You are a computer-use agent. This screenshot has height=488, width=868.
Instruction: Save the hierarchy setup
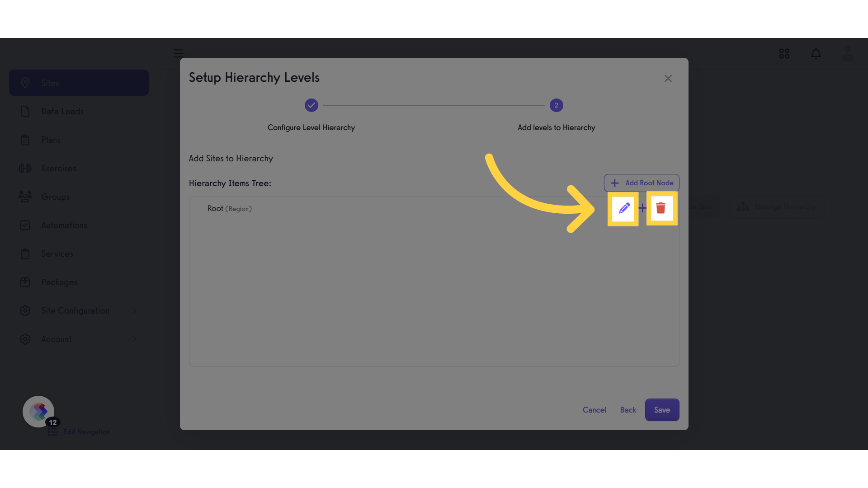[662, 410]
